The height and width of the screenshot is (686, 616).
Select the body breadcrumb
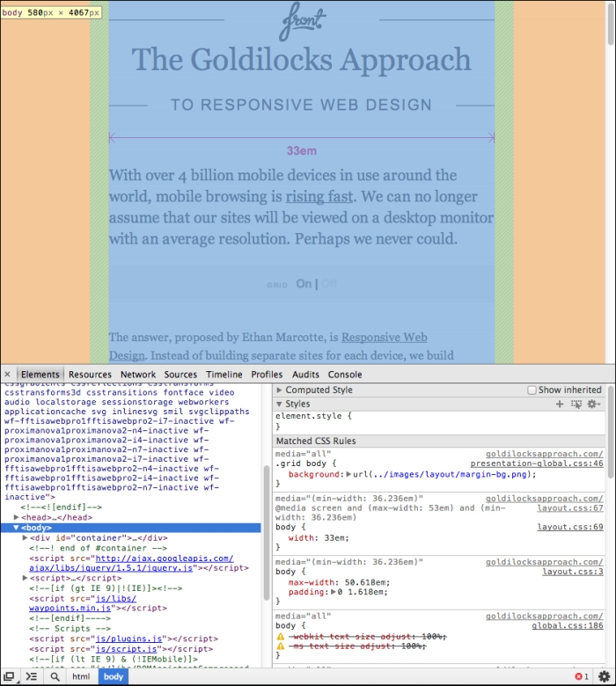(x=114, y=676)
